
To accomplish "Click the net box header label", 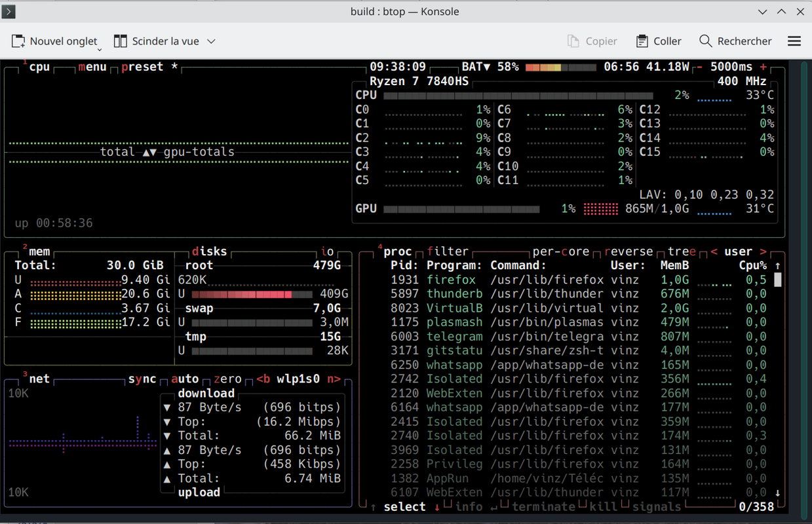I will pos(39,379).
